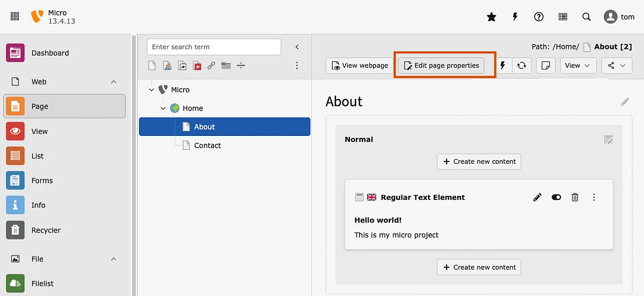Toggle visibility of Regular Text Element

pyautogui.click(x=556, y=197)
